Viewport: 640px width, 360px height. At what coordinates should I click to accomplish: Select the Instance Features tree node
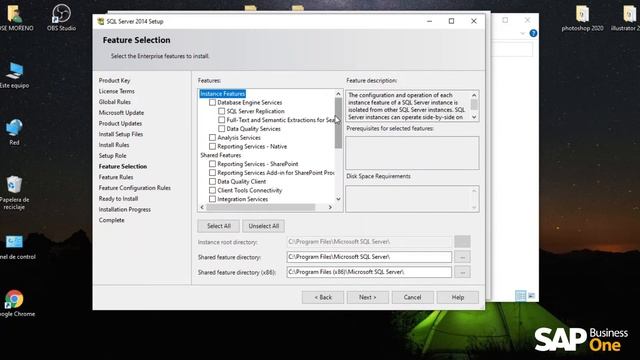(222, 94)
